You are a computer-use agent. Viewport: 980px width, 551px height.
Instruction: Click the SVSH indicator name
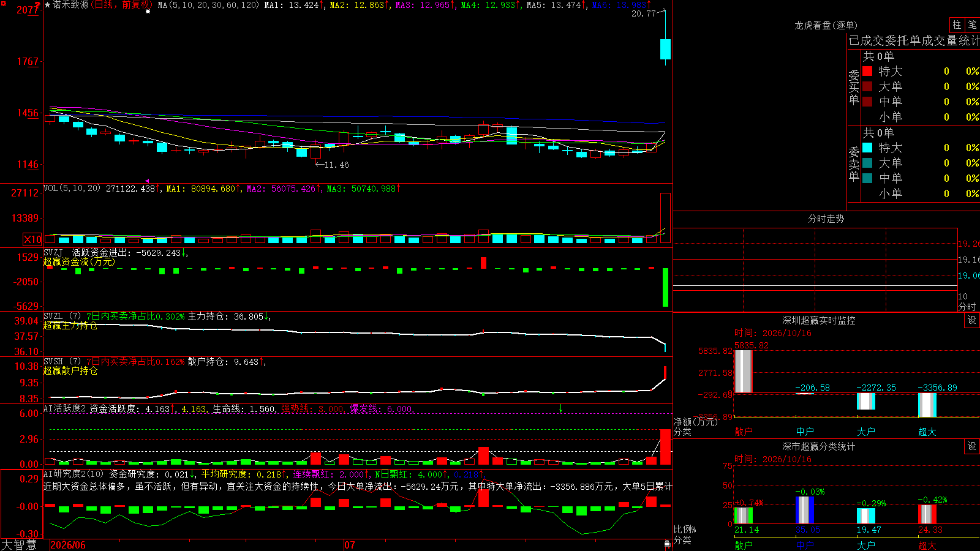[53, 362]
